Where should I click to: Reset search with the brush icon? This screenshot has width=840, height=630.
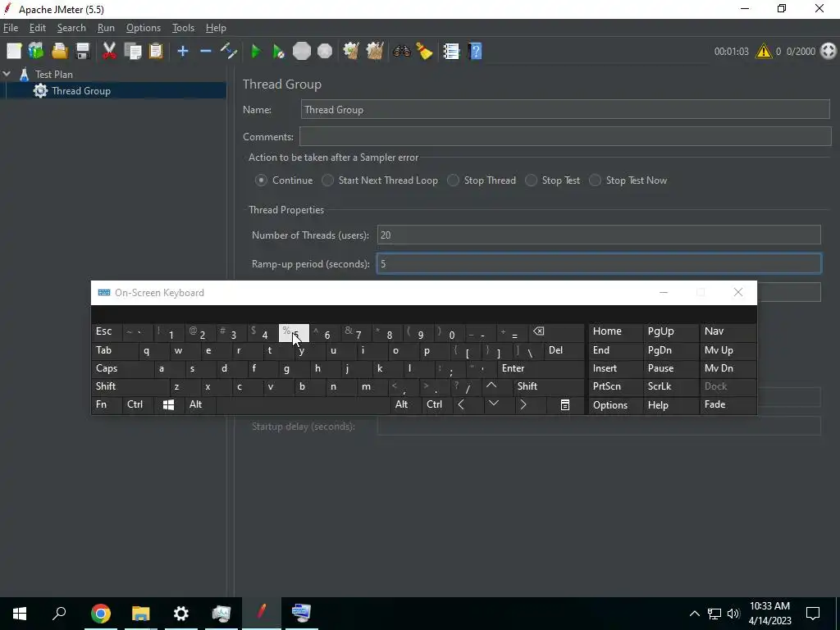[424, 52]
